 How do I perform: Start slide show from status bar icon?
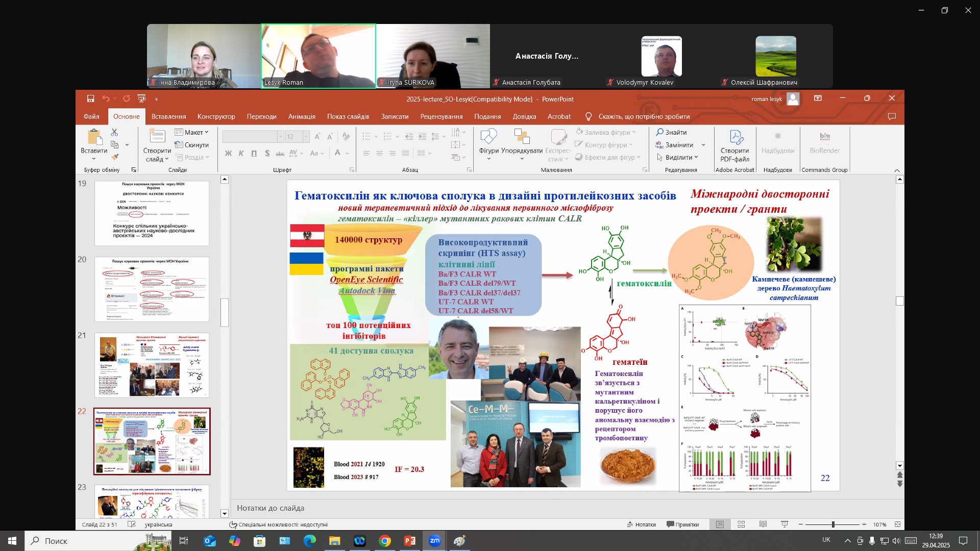pyautogui.click(x=785, y=524)
